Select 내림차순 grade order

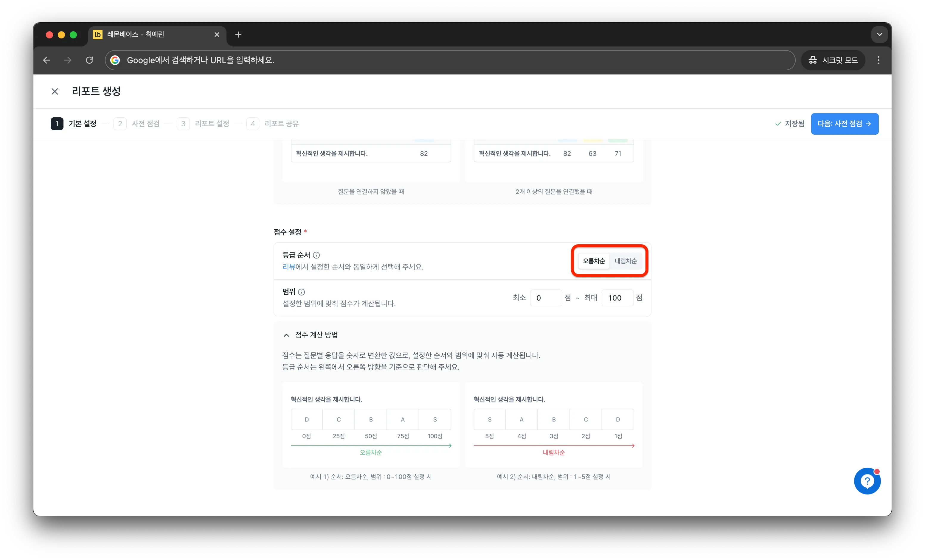tap(626, 261)
